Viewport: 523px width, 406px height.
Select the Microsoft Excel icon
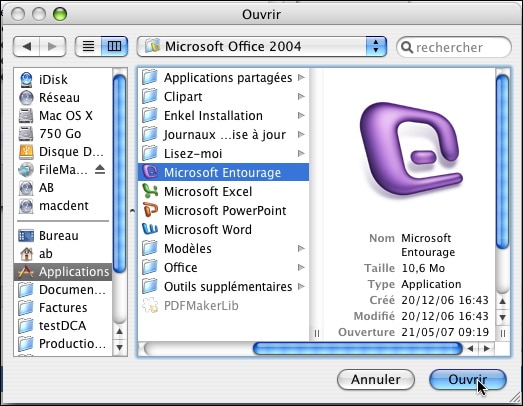coord(150,191)
